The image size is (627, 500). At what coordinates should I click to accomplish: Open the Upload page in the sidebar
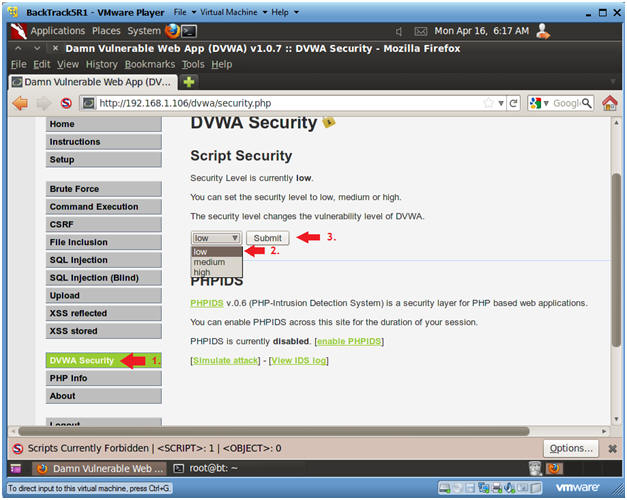tap(104, 296)
